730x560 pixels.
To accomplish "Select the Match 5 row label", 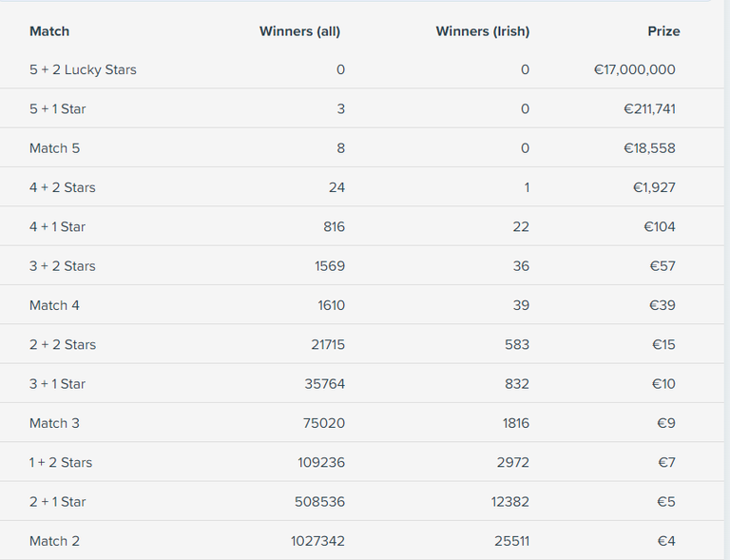I will 54,148.
